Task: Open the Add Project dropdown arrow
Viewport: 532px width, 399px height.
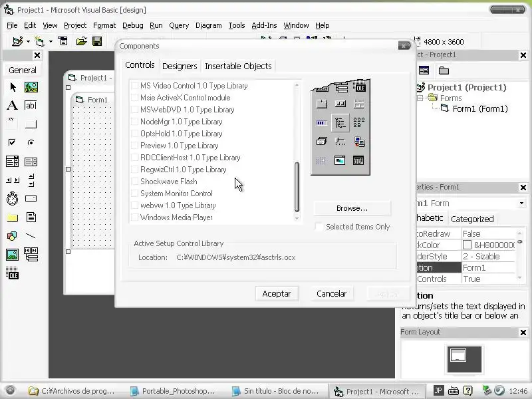Action: 28,41
